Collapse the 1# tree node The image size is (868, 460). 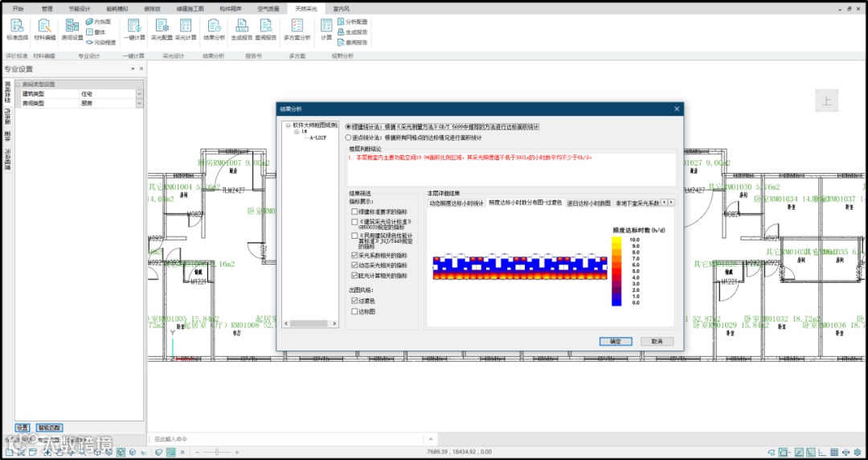pyautogui.click(x=296, y=132)
